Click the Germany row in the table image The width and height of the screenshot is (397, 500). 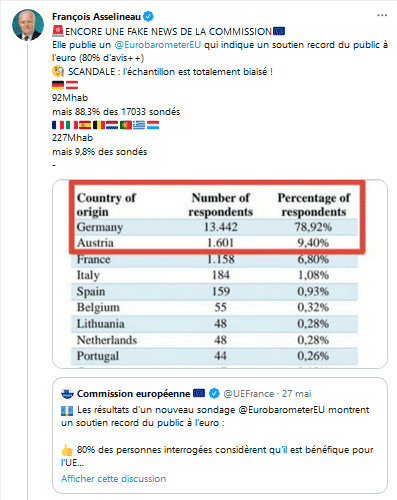(214, 227)
